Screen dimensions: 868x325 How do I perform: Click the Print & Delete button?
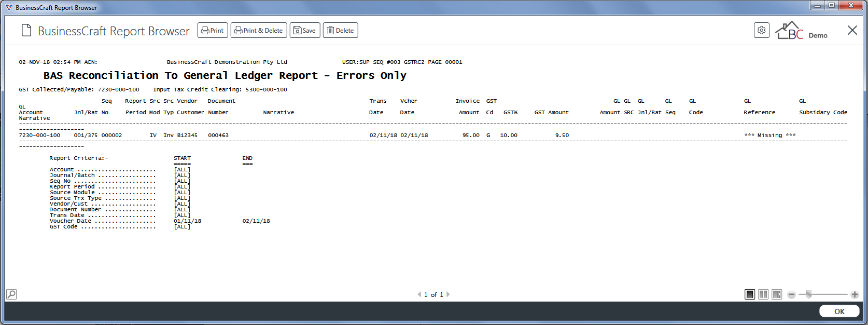coord(259,31)
